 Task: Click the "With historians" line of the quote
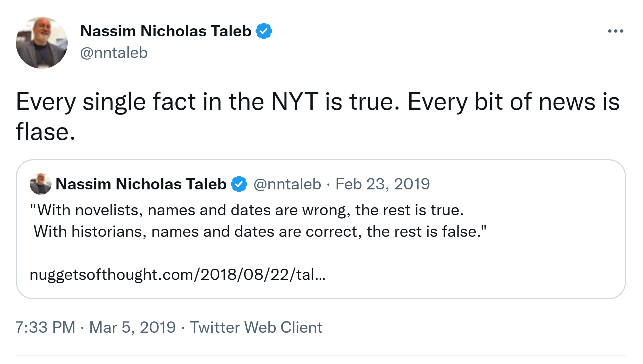pos(260,231)
